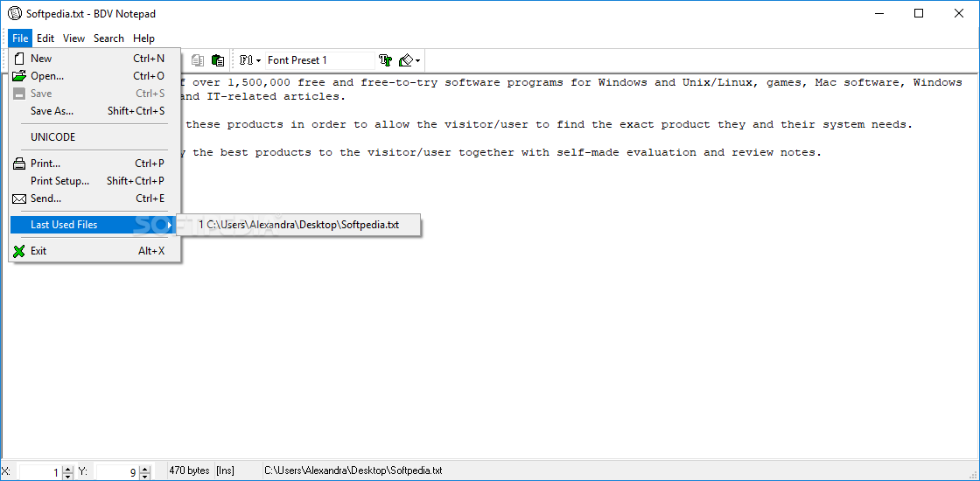Open the Edit menu
The width and height of the screenshot is (980, 481).
45,38
